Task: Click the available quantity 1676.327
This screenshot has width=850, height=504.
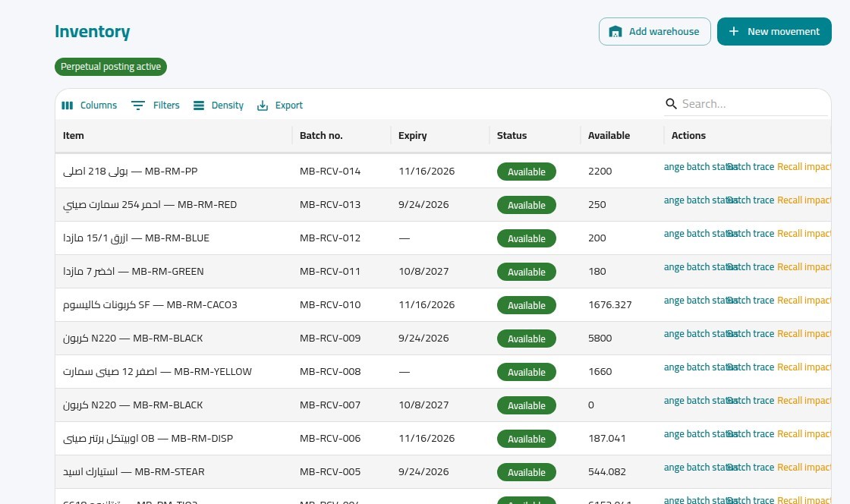Action: 610,305
